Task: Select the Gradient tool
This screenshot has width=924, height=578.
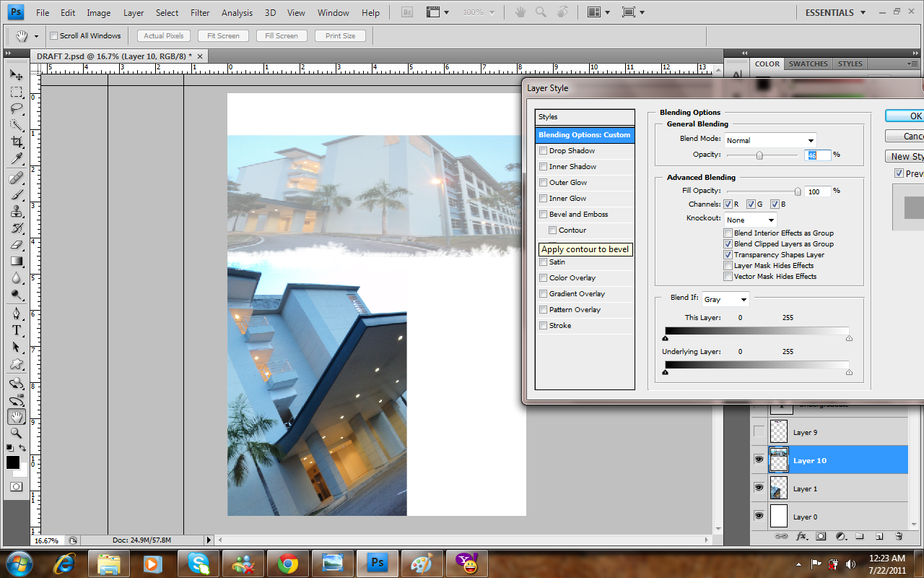Action: click(16, 262)
